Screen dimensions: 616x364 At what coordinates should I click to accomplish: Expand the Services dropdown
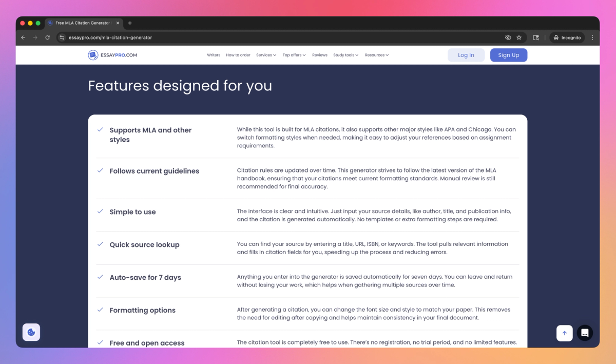pos(266,55)
